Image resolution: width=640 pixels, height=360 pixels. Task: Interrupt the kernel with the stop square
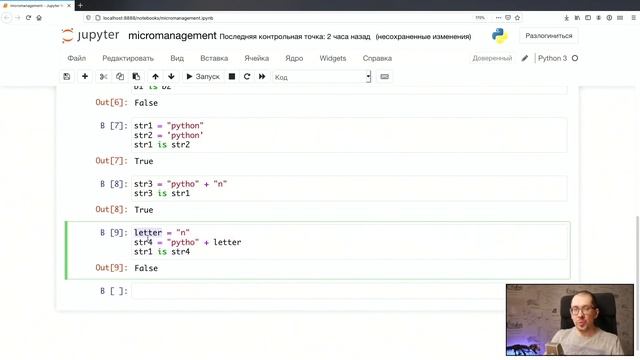(x=232, y=77)
